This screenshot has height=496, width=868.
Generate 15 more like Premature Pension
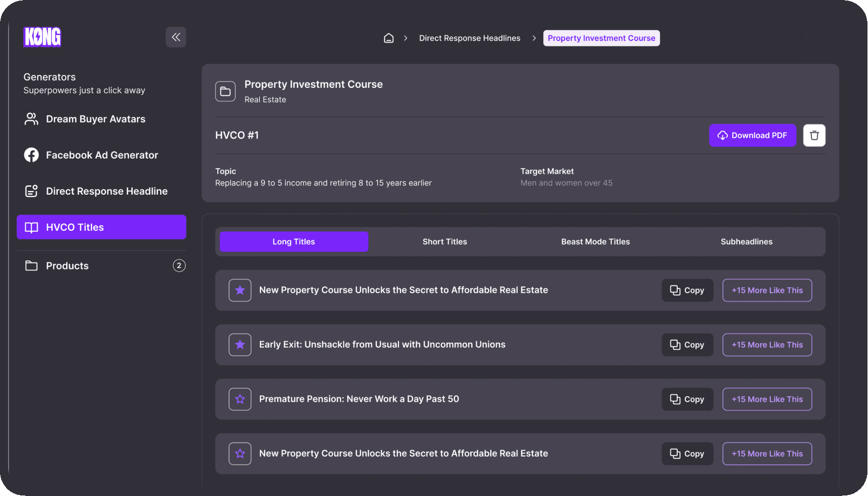tap(767, 399)
